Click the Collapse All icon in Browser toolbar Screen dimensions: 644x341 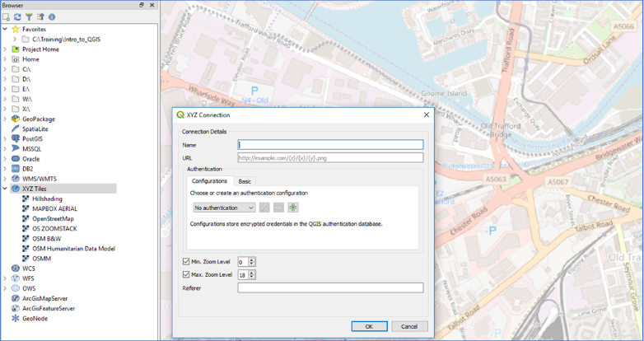(x=40, y=16)
